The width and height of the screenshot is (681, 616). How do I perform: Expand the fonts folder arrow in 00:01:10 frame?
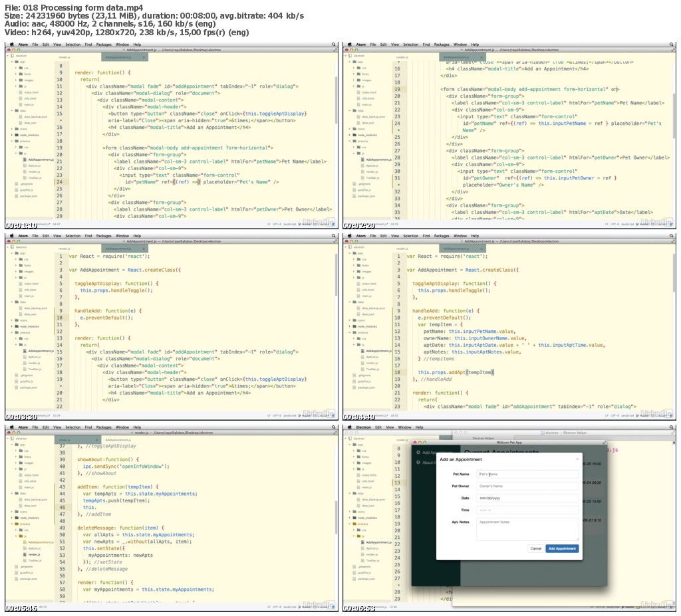(16, 74)
